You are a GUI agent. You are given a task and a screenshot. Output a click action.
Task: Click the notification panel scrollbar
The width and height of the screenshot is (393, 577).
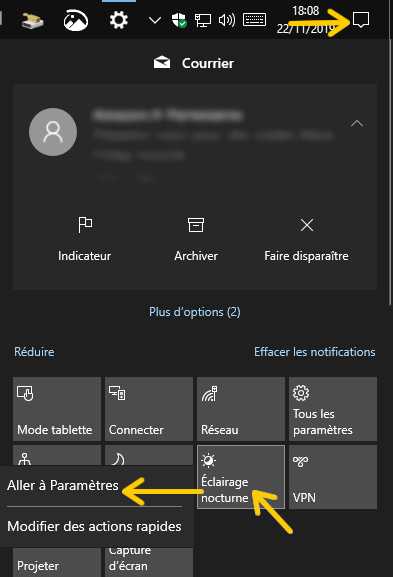click(390, 173)
